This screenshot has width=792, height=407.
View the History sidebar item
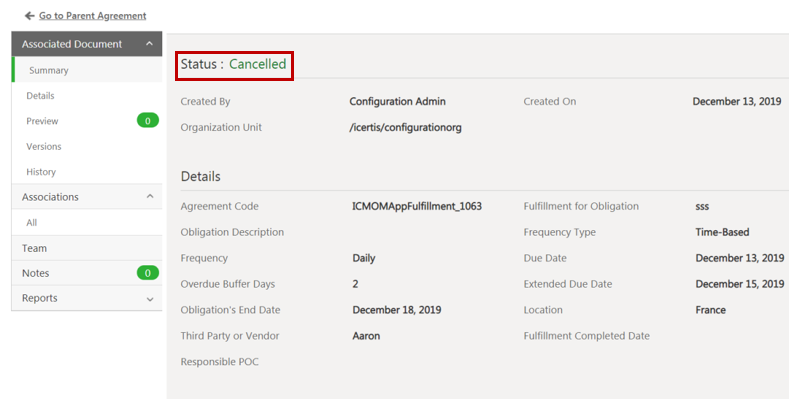41,172
